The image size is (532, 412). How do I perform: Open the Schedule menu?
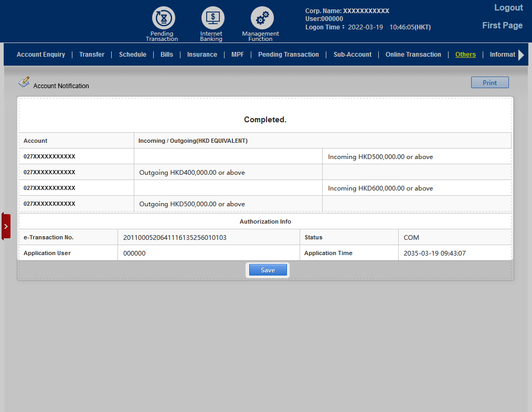[x=133, y=55]
